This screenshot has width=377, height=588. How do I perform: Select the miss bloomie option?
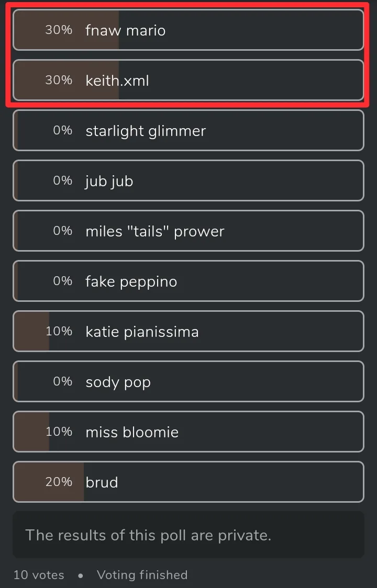(188, 432)
